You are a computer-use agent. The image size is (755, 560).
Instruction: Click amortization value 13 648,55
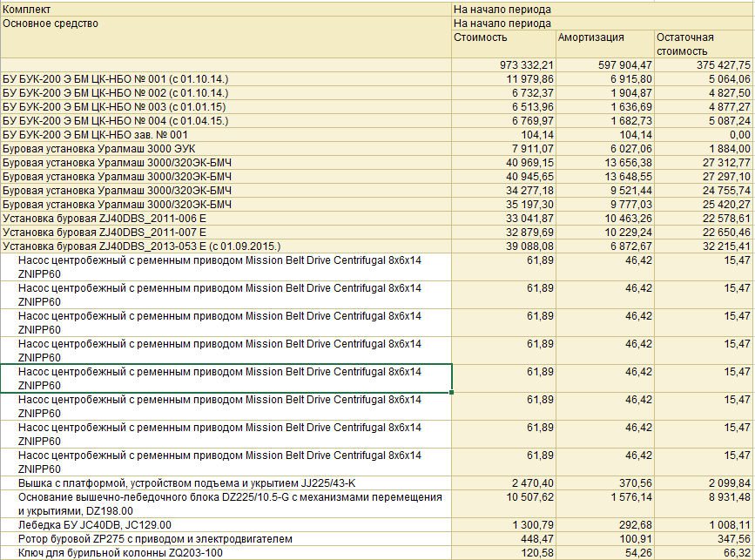(x=604, y=177)
